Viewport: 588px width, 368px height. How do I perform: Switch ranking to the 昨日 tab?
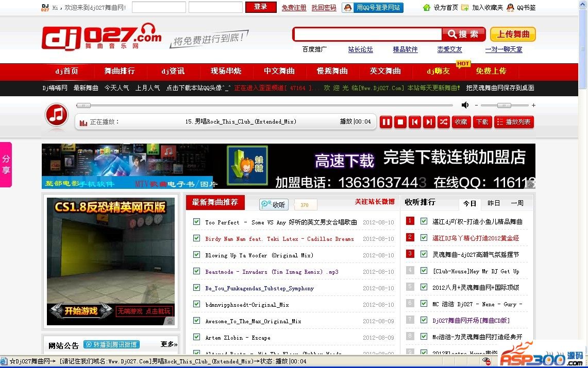494,203
